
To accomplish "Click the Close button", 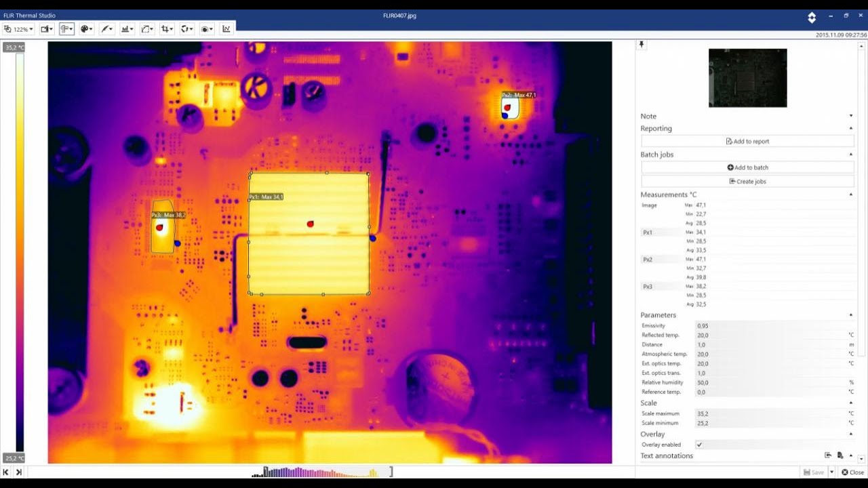I will point(853,472).
